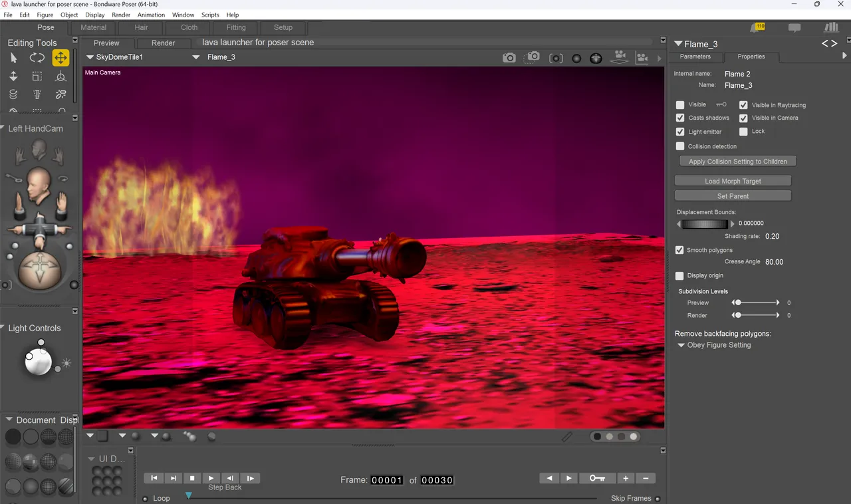Enable the Visible checkbox
Image resolution: width=851 pixels, height=504 pixels.
pyautogui.click(x=680, y=105)
